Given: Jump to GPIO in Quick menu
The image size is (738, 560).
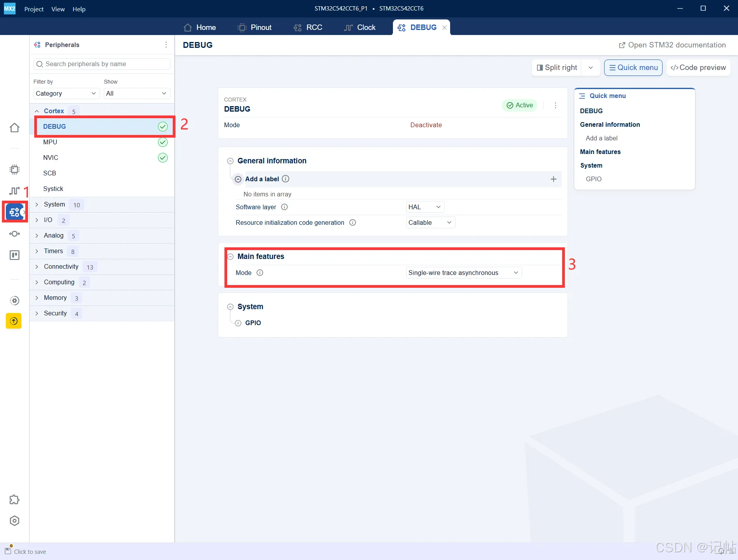Looking at the screenshot, I should [x=594, y=179].
